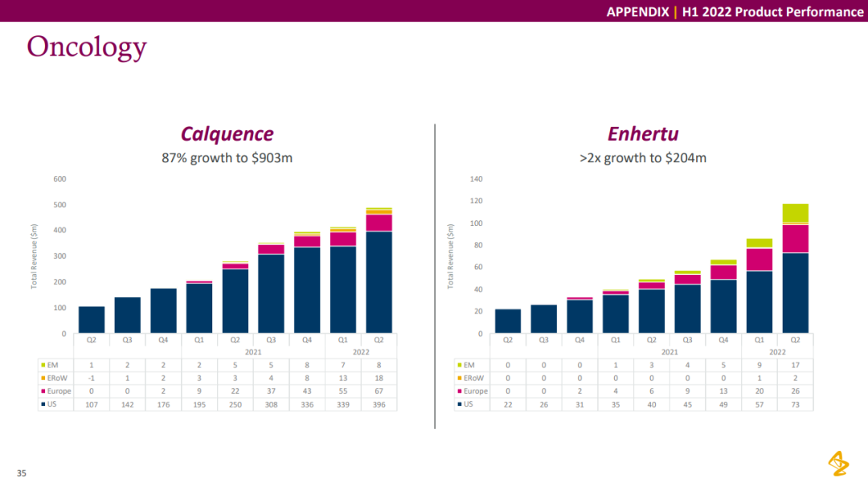The height and width of the screenshot is (487, 868).
Task: Click Calquence US value 142
Action: (x=127, y=404)
